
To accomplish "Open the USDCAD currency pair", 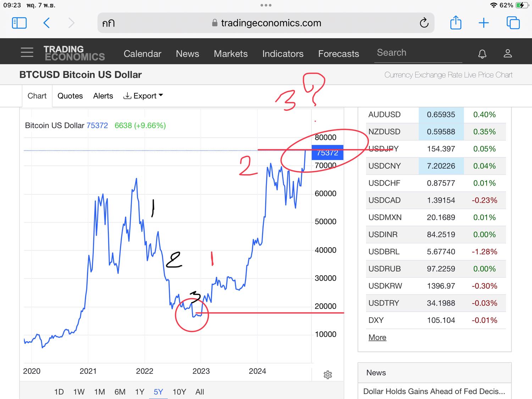I will tap(384, 200).
